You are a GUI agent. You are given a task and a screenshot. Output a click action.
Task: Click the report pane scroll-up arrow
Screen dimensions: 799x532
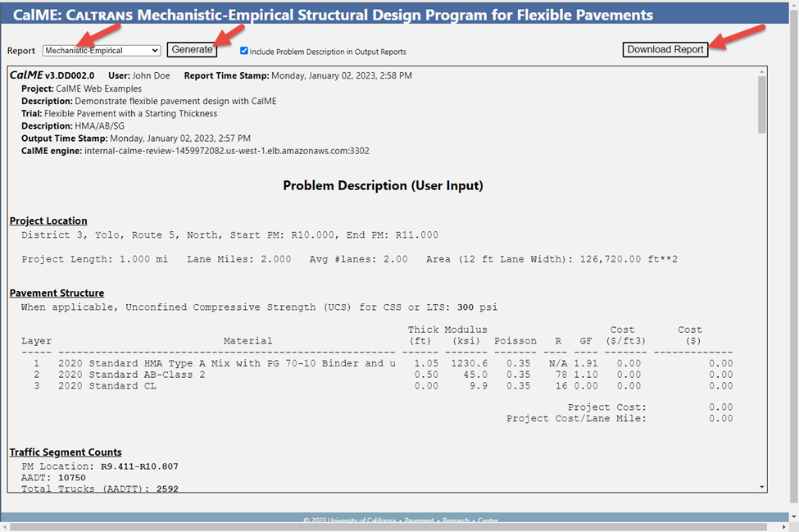(762, 71)
